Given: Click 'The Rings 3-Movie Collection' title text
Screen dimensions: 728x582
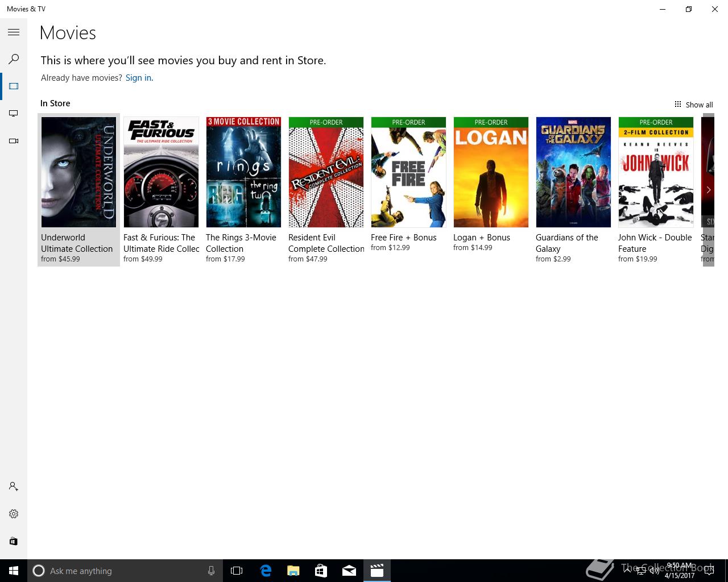Looking at the screenshot, I should [x=241, y=243].
